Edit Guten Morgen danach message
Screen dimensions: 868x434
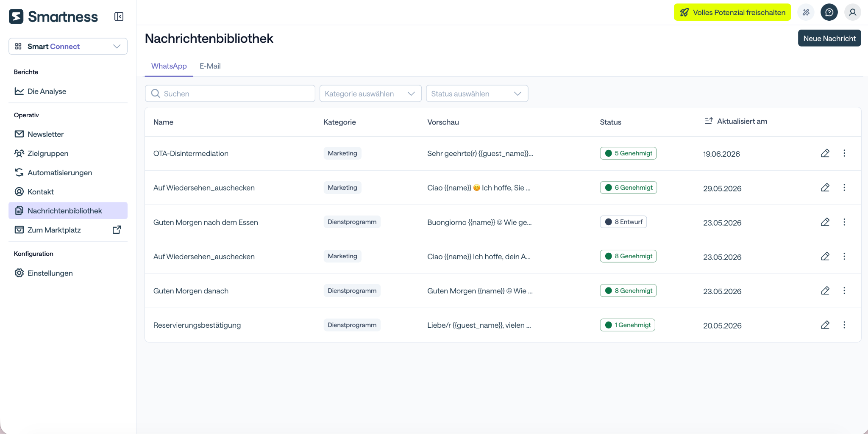825,290
